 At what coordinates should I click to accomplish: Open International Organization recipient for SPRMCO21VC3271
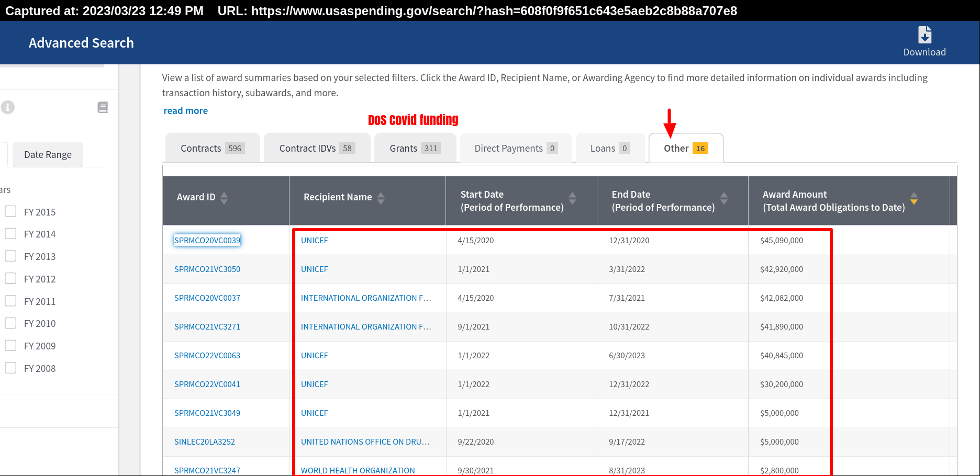pyautogui.click(x=366, y=326)
